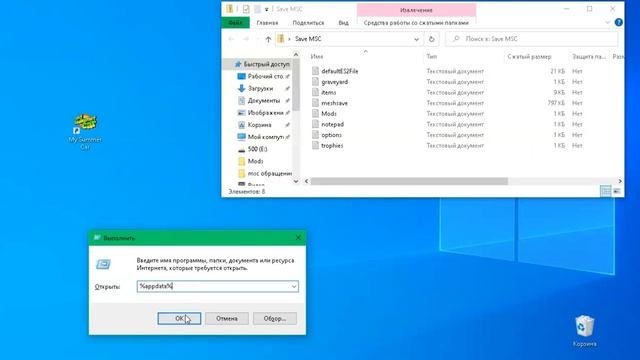Click the navigation pane scroll up arrow
The height and width of the screenshot is (360, 640).
[x=296, y=55]
